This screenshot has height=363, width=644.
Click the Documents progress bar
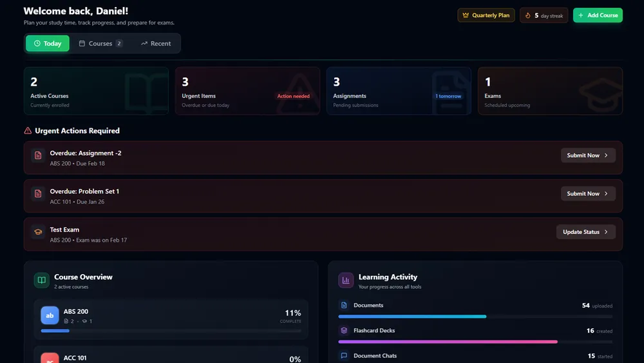click(475, 317)
